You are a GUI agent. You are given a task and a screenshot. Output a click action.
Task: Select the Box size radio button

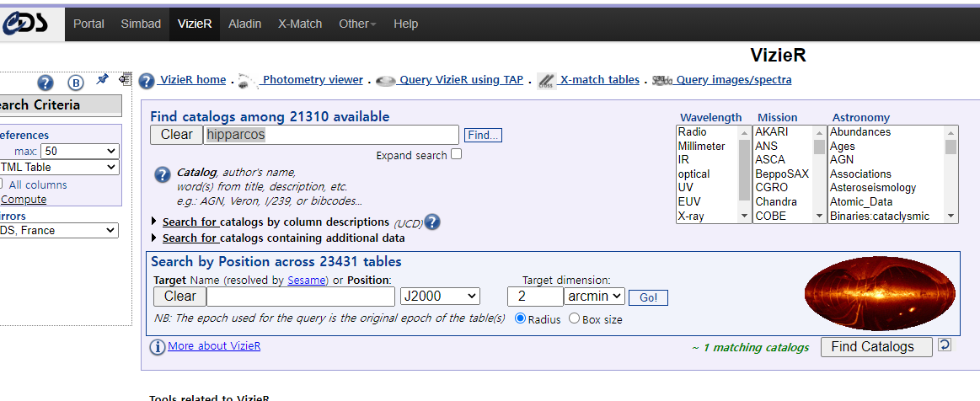(574, 318)
